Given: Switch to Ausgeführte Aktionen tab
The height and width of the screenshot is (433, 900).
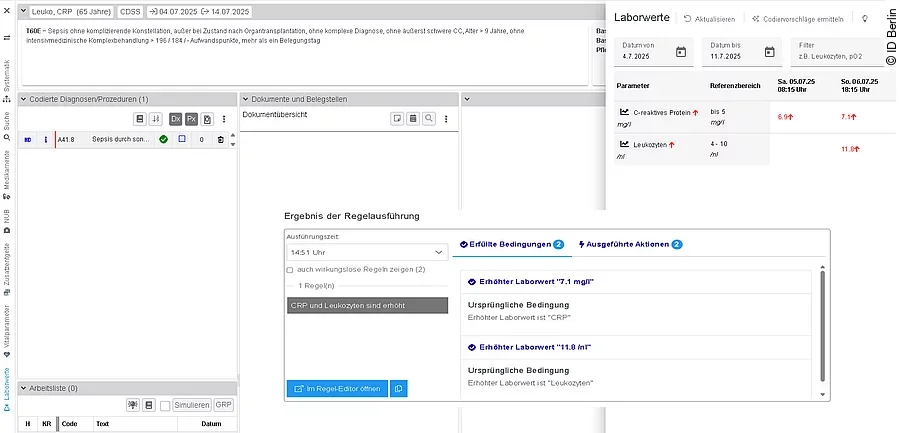Looking at the screenshot, I should (630, 244).
